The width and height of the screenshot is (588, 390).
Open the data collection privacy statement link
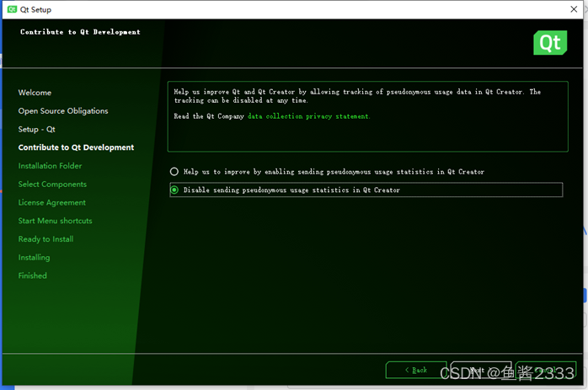pos(308,116)
